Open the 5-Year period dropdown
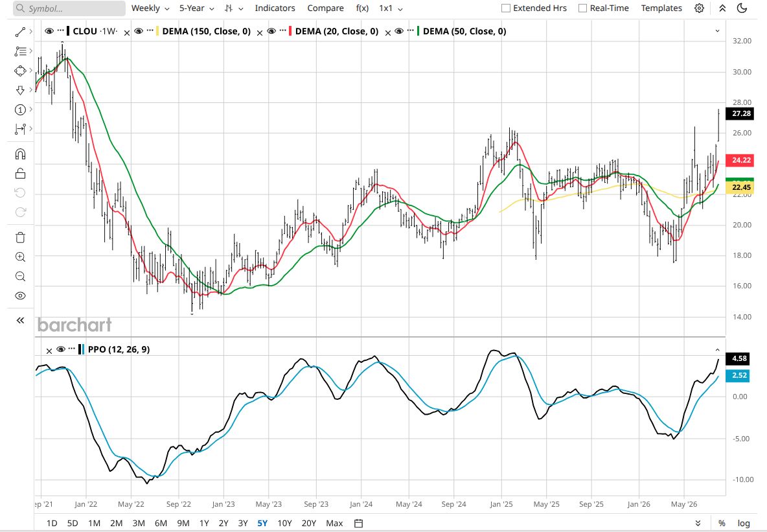Screen dimensions: 767x532 click(x=197, y=8)
